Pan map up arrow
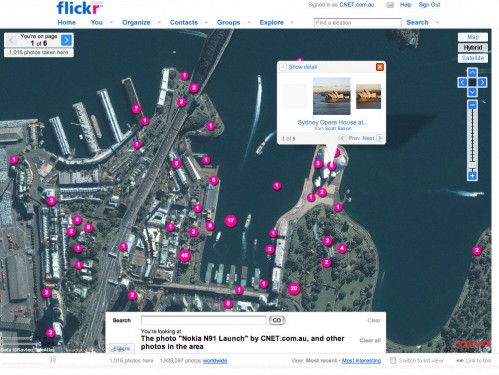The image size is (499, 375). coord(472,72)
